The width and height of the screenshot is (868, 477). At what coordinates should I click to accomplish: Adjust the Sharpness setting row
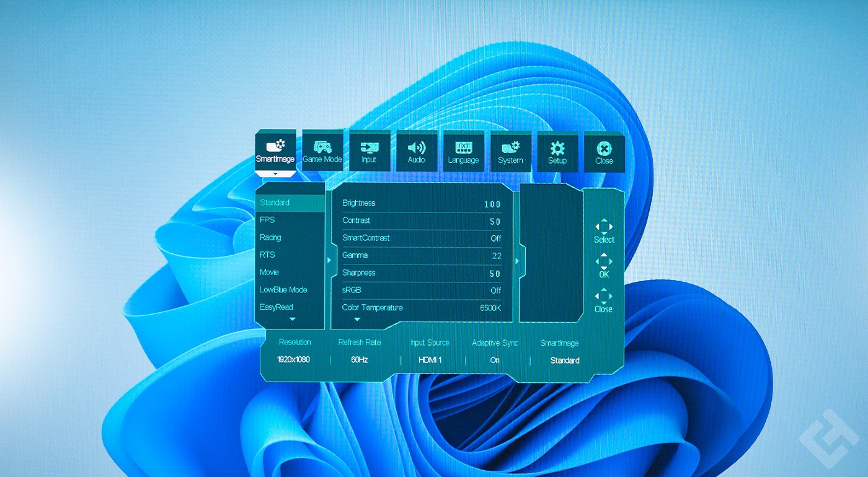(422, 273)
